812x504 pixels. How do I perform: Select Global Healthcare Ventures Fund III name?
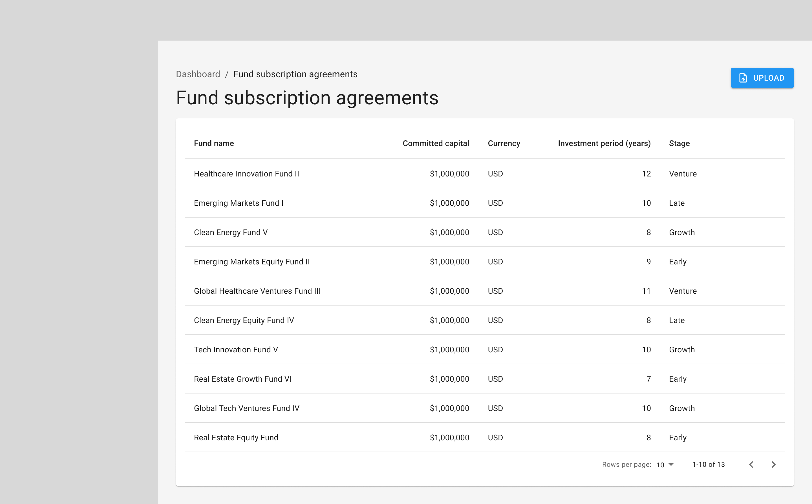257,291
